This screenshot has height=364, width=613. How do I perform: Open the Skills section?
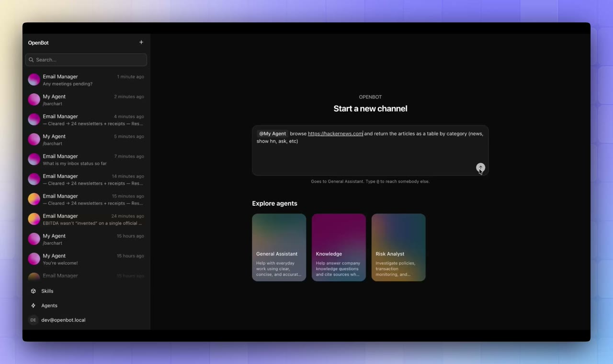[x=86, y=291]
